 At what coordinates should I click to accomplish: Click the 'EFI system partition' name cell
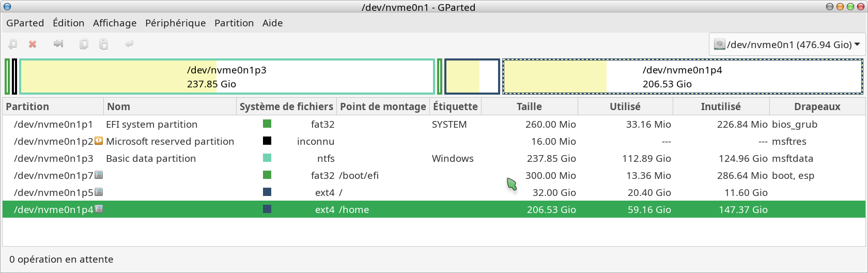tap(151, 124)
